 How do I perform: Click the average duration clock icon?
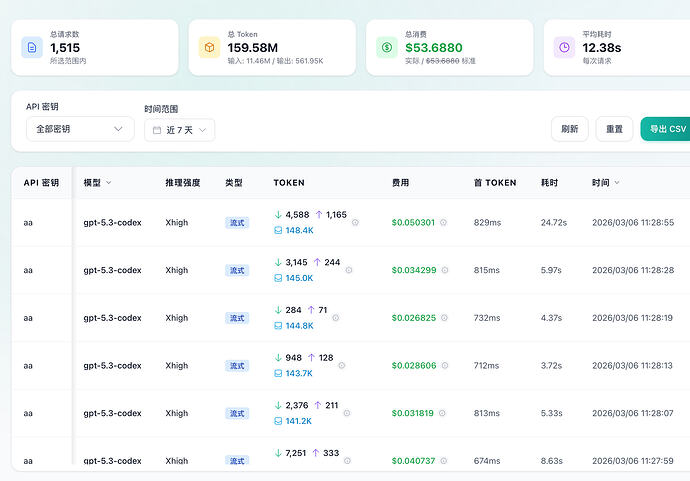[x=564, y=48]
